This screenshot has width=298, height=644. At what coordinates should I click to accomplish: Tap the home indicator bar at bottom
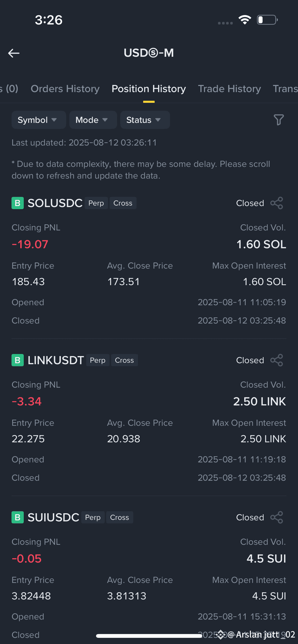click(149, 636)
